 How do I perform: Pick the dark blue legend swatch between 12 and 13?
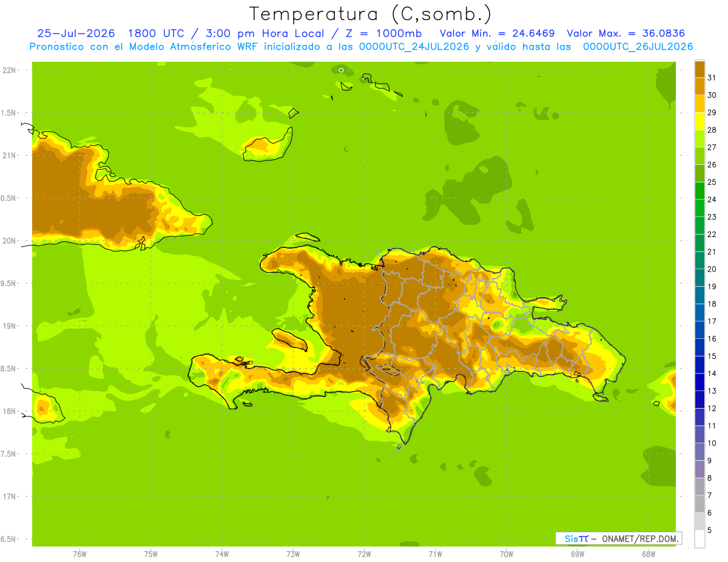(x=699, y=400)
